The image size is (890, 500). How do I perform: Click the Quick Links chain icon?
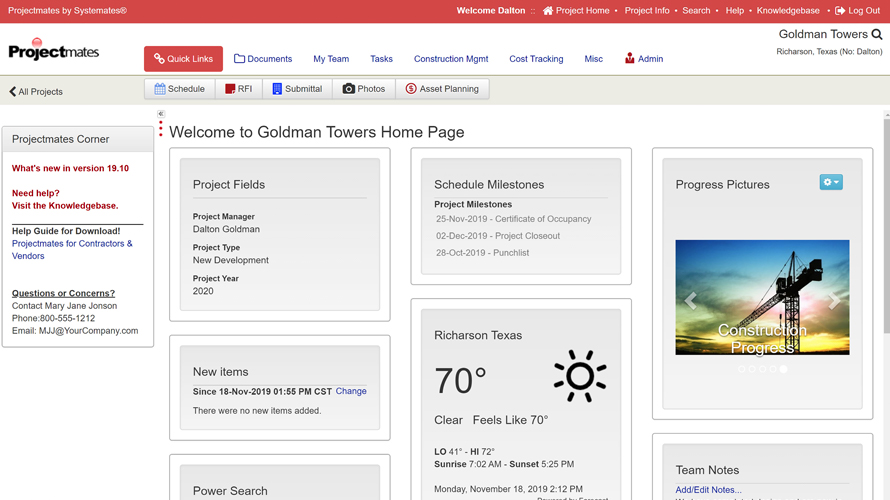159,58
